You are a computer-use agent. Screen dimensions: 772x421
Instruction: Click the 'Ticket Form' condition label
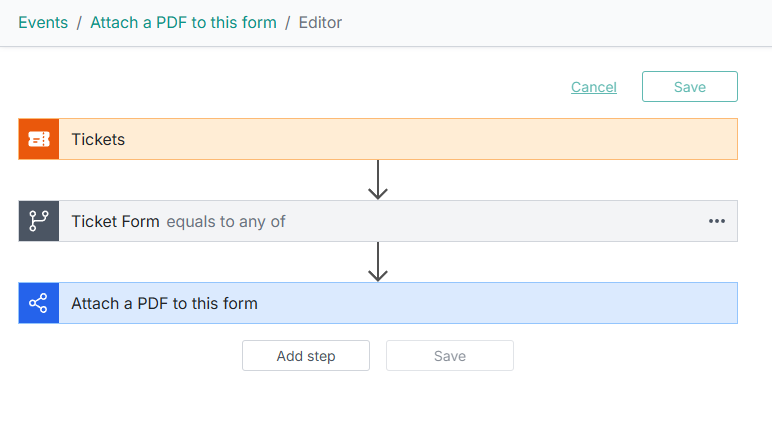coord(115,221)
